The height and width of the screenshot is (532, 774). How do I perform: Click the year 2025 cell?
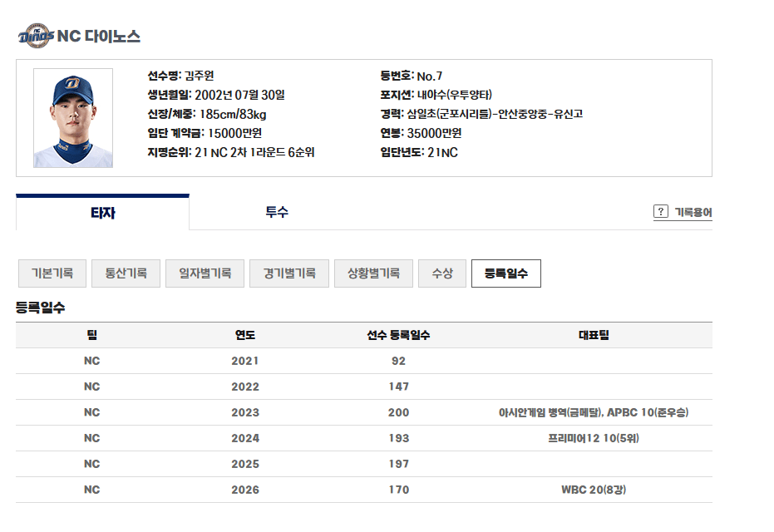click(245, 464)
